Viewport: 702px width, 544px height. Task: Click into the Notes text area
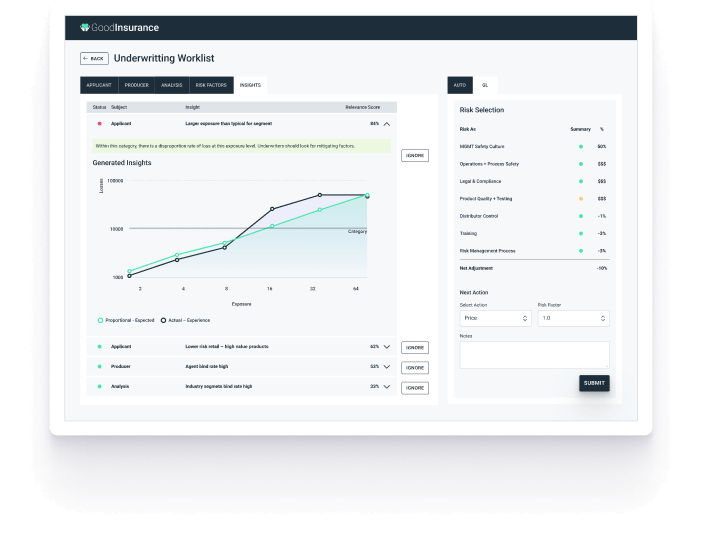pyautogui.click(x=534, y=354)
